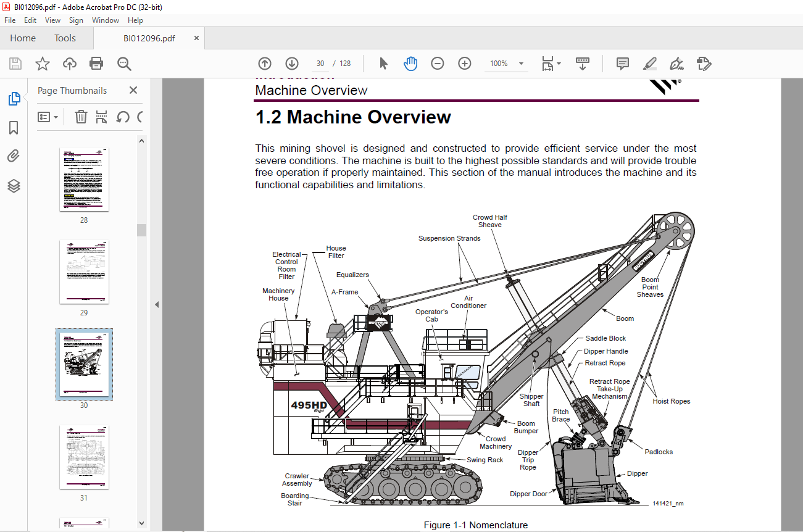Click the Dipper Door label
This screenshot has height=532, width=803.
(x=528, y=494)
